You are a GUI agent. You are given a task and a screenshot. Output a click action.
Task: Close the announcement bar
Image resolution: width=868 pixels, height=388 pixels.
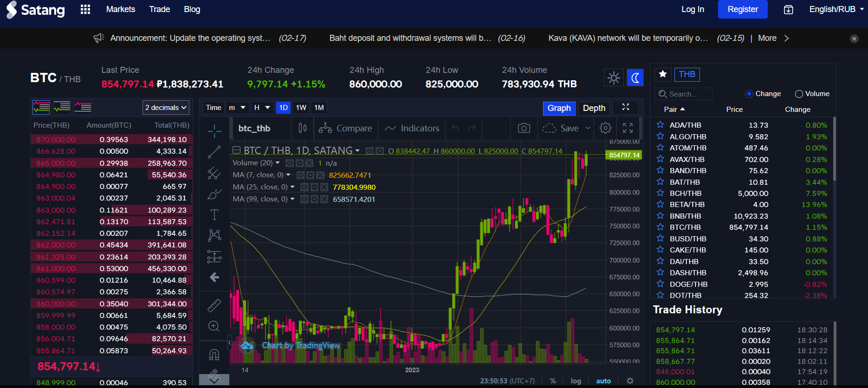pos(854,39)
